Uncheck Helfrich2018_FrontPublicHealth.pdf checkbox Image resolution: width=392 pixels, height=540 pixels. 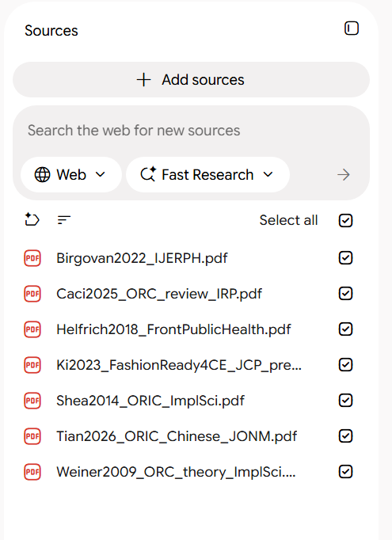click(345, 329)
